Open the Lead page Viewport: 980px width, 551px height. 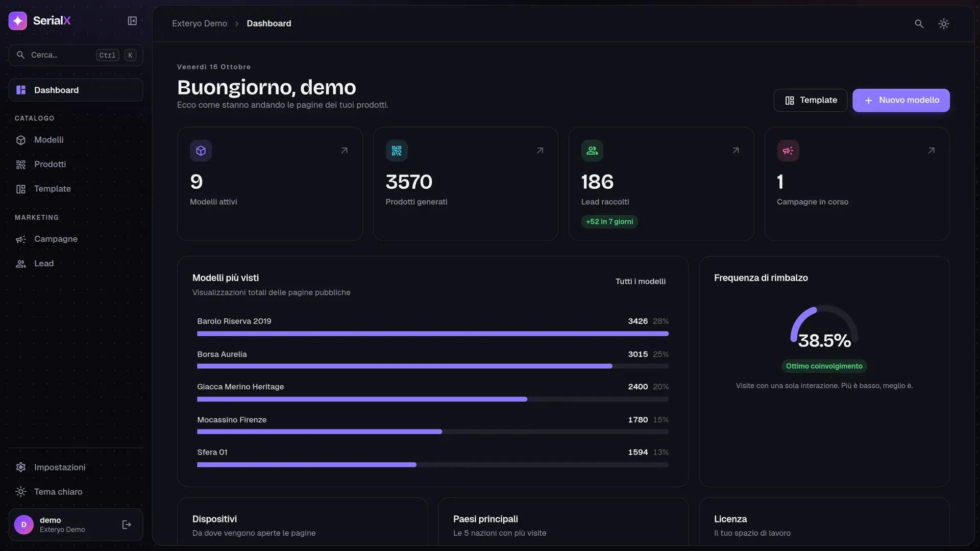76,263
